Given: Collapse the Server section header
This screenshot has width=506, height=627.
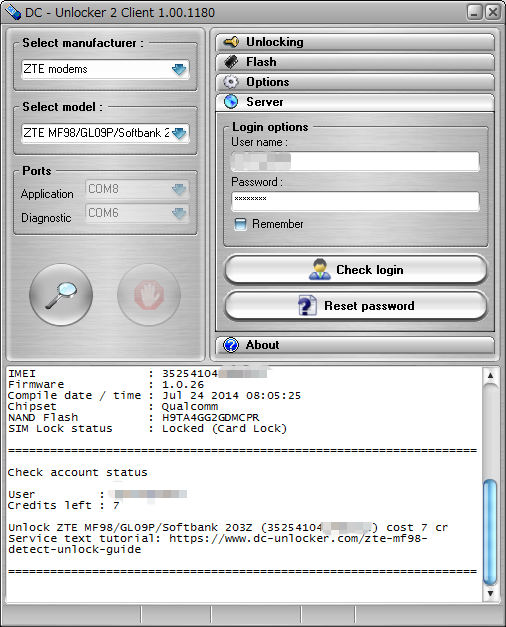Looking at the screenshot, I should (x=355, y=102).
